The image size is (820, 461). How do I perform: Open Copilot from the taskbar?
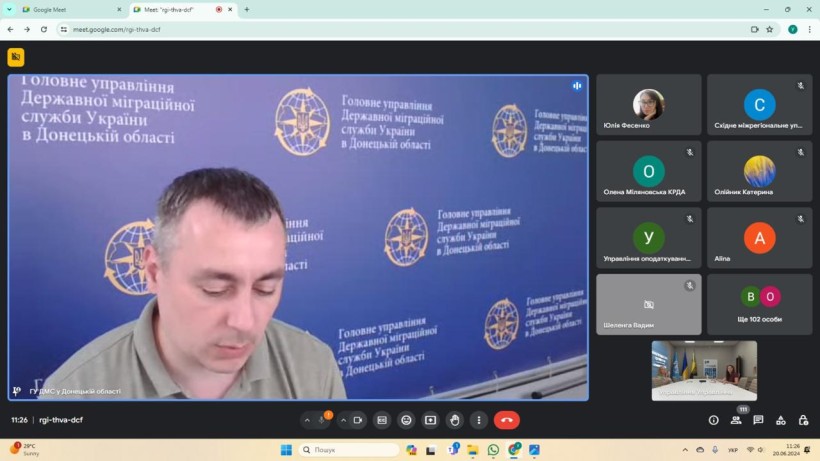point(412,450)
